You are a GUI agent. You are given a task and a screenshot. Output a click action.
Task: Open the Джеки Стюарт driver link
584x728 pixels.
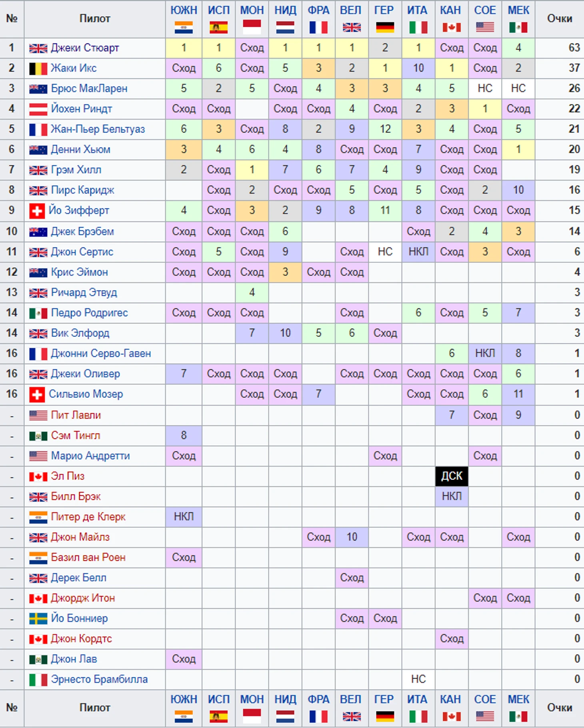[85, 48]
